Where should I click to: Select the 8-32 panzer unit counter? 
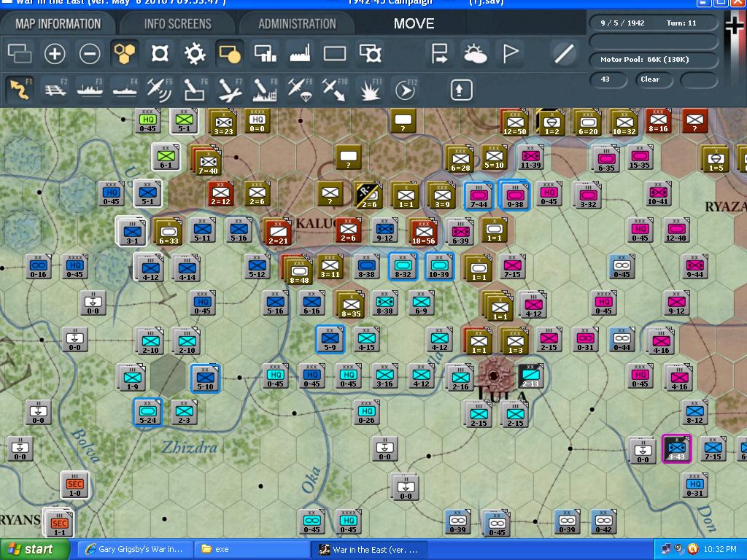click(403, 267)
